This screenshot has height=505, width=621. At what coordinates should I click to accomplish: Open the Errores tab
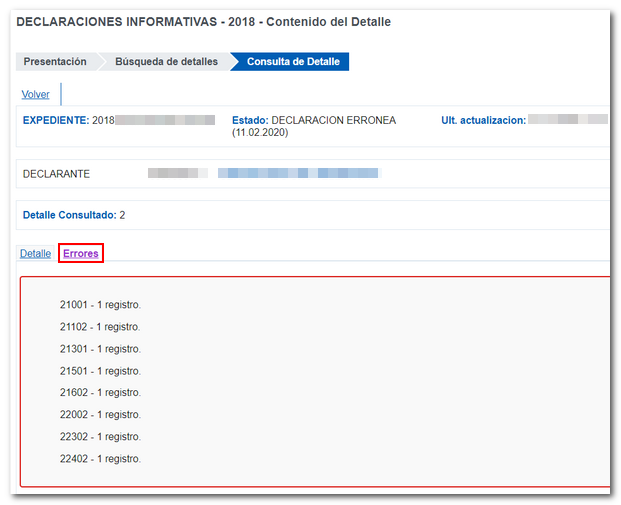tap(81, 254)
